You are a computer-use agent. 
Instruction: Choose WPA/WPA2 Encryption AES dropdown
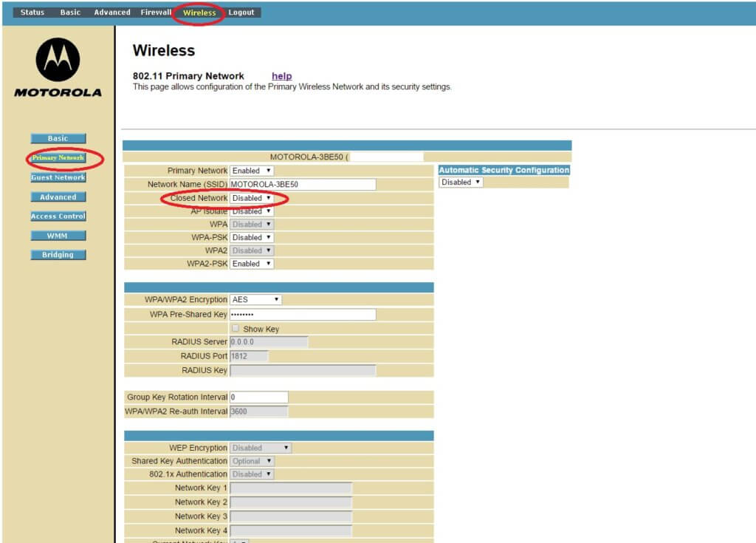pos(255,300)
